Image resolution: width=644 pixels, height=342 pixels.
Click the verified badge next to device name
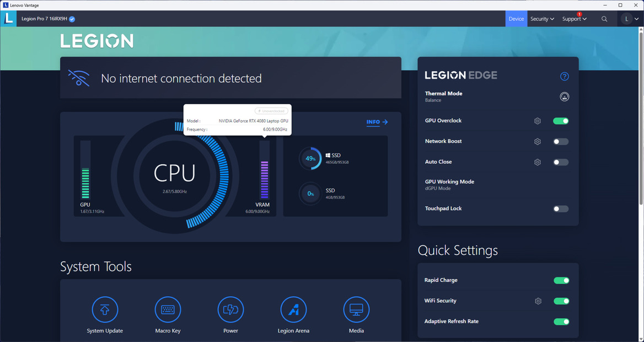click(72, 19)
